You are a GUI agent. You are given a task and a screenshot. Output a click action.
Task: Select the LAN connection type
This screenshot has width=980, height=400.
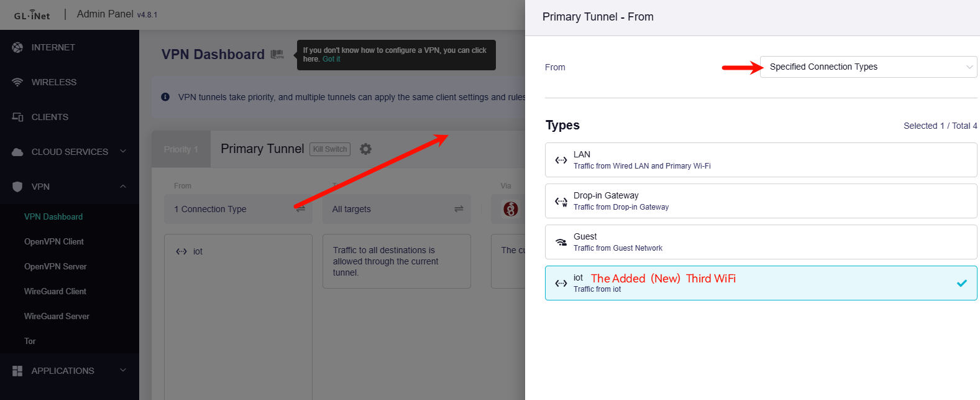pyautogui.click(x=761, y=160)
